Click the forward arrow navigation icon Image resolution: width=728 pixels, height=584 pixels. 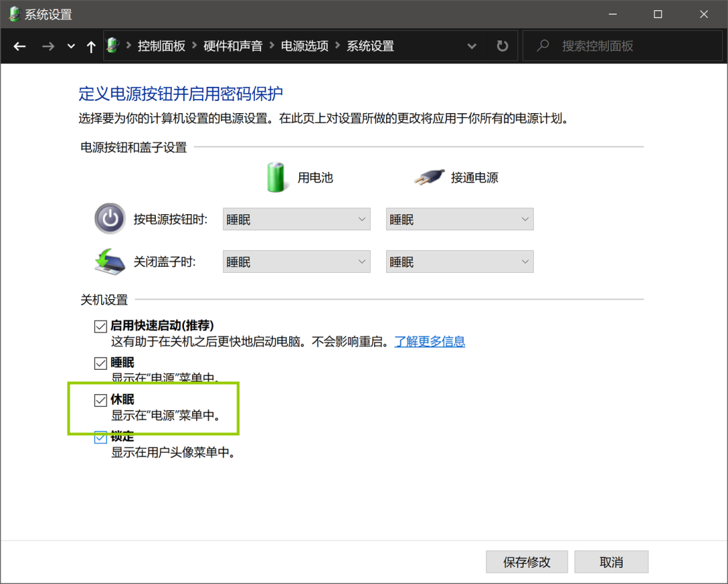tap(48, 46)
